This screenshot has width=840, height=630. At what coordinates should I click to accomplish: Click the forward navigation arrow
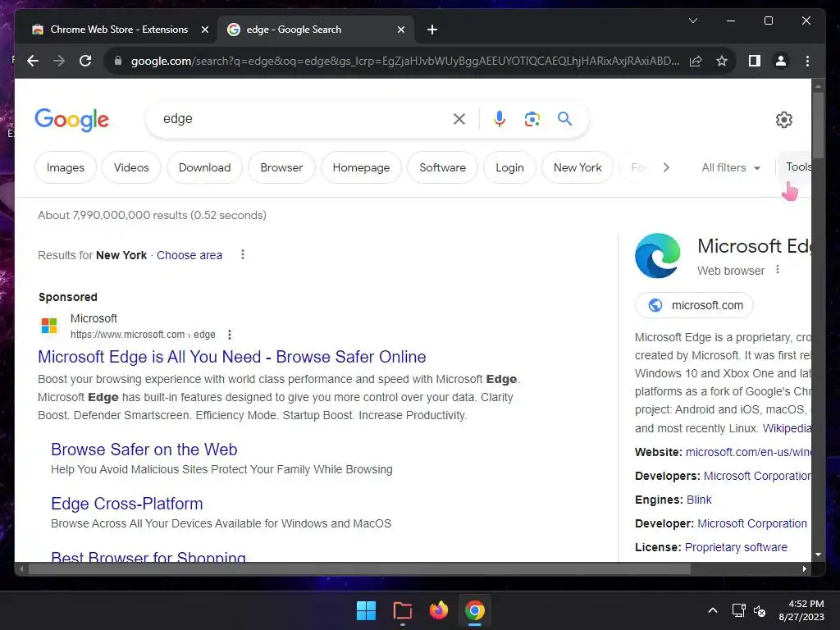point(59,61)
